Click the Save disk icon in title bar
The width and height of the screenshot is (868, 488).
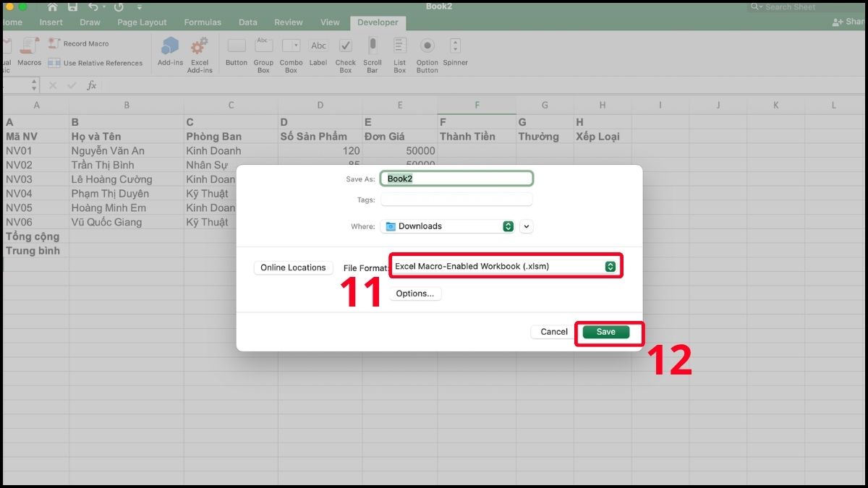tap(73, 7)
